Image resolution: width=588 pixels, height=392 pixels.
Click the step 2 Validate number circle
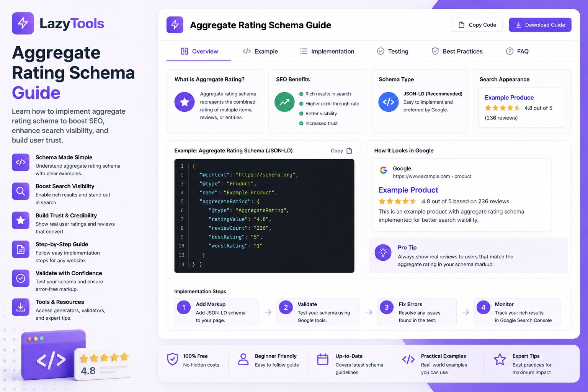point(286,307)
